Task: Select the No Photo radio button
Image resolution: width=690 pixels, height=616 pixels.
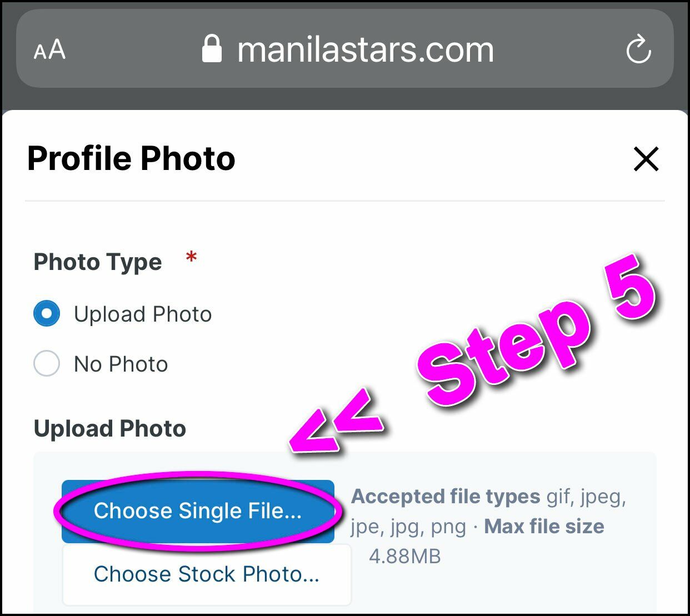Action: pos(47,364)
